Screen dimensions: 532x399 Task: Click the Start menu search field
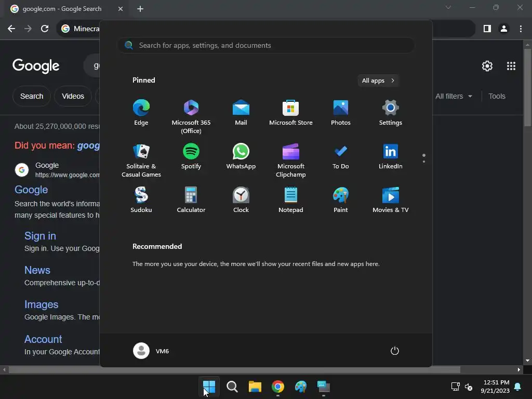tap(266, 45)
